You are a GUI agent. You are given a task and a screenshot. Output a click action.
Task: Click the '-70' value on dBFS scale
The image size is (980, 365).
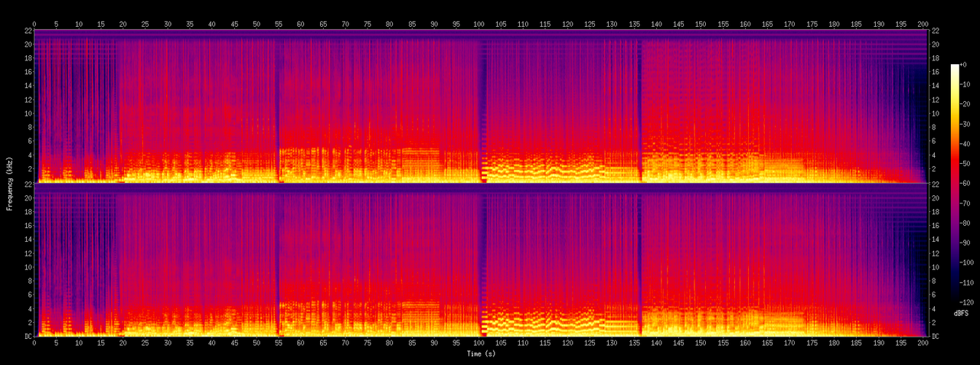coord(965,204)
